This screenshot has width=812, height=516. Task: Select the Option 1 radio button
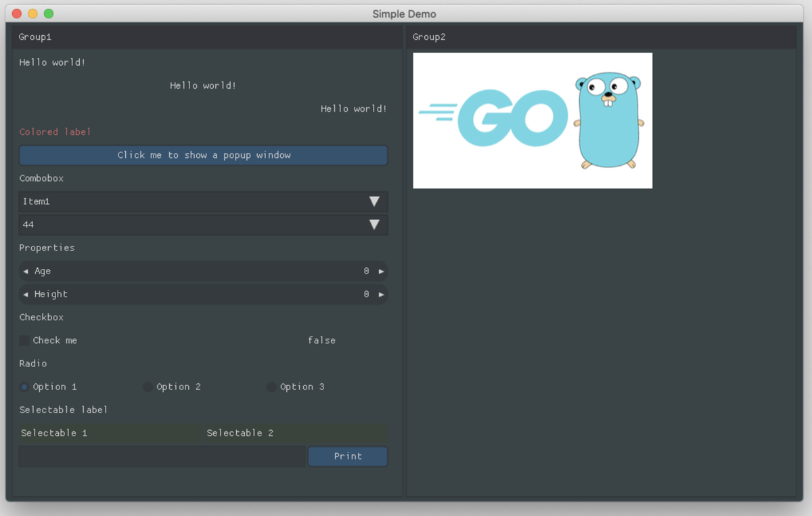[24, 387]
